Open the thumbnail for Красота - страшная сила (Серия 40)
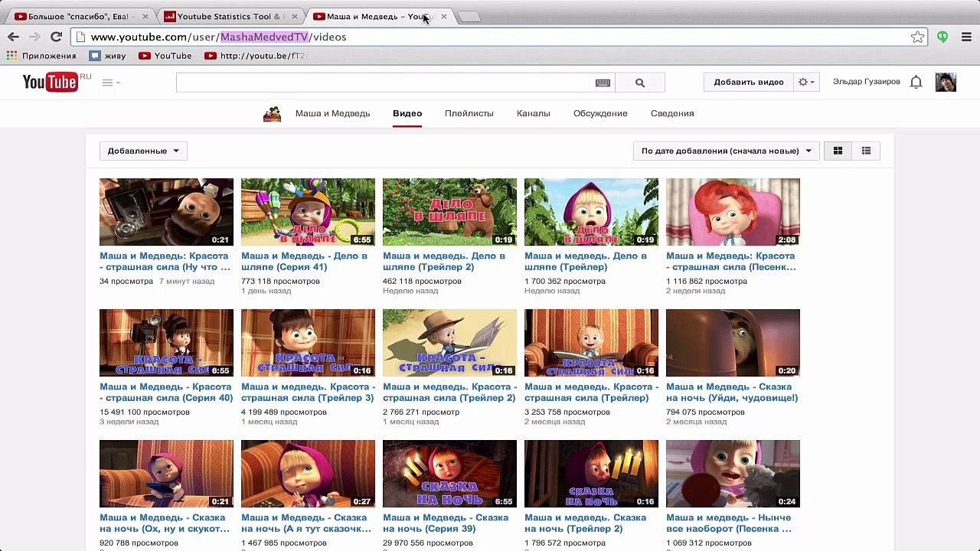The image size is (980, 551). (166, 343)
